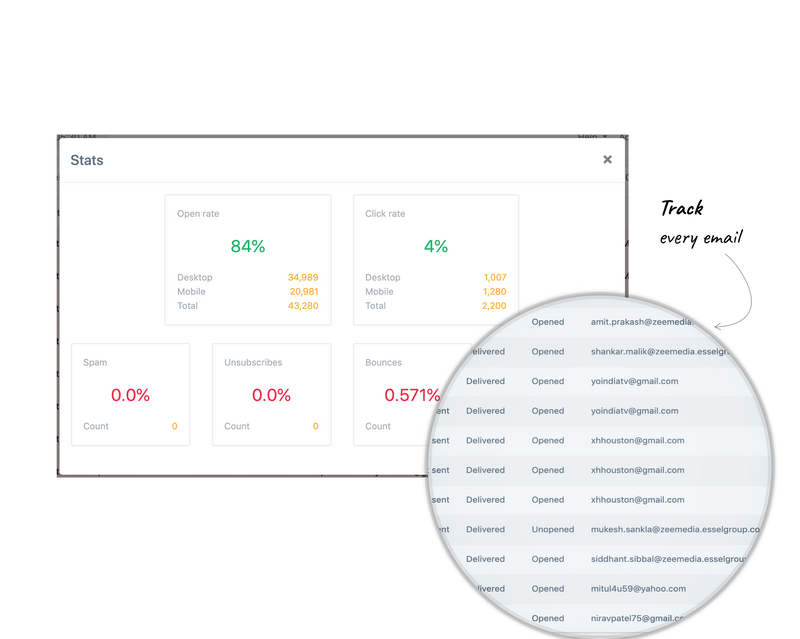
Task: Select the 4% click rate value
Action: pyautogui.click(x=436, y=247)
